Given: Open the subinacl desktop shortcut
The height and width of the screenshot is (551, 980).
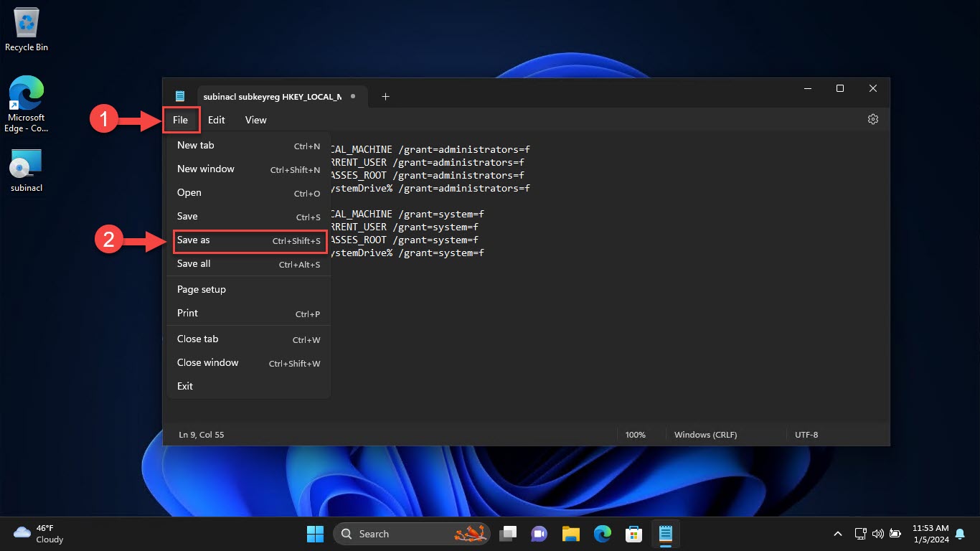Looking at the screenshot, I should click(x=26, y=164).
